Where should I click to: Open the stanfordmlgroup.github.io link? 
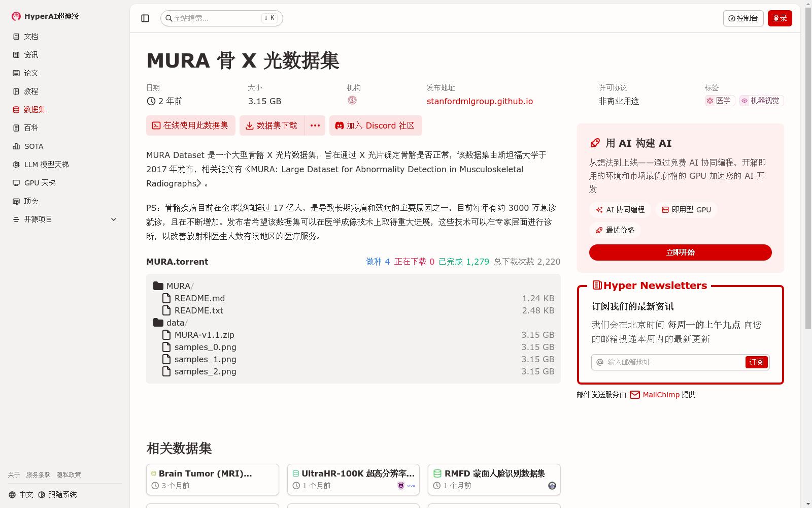[x=480, y=101]
